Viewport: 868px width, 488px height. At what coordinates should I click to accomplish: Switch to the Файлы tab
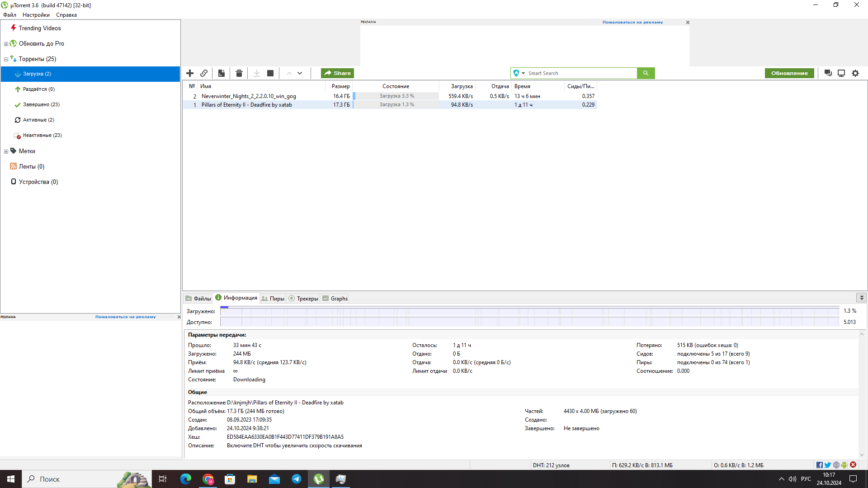coord(198,298)
